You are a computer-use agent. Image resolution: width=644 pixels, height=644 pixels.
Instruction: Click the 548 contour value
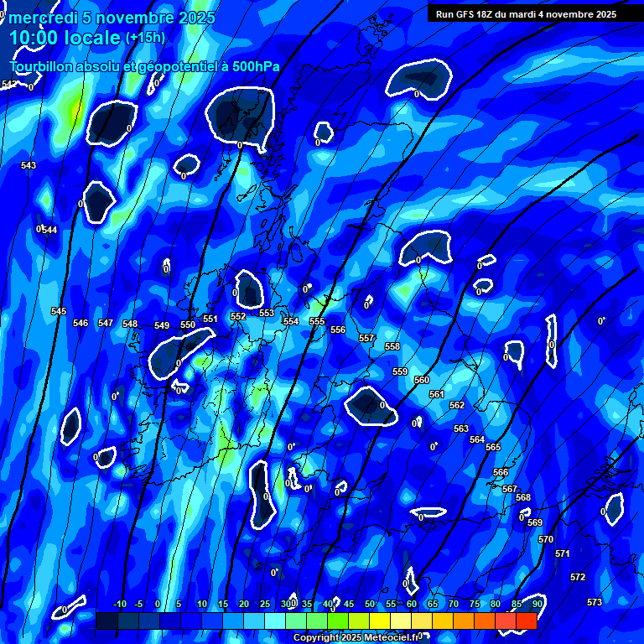(x=130, y=324)
